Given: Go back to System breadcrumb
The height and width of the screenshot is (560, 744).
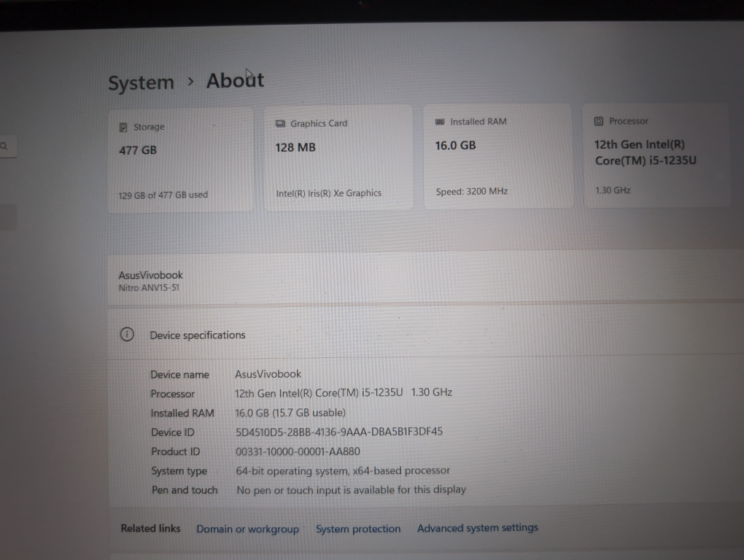Looking at the screenshot, I should point(141,83).
